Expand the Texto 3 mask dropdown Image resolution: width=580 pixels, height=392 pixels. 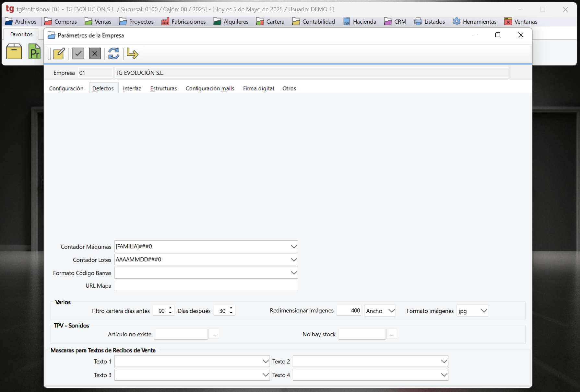266,375
